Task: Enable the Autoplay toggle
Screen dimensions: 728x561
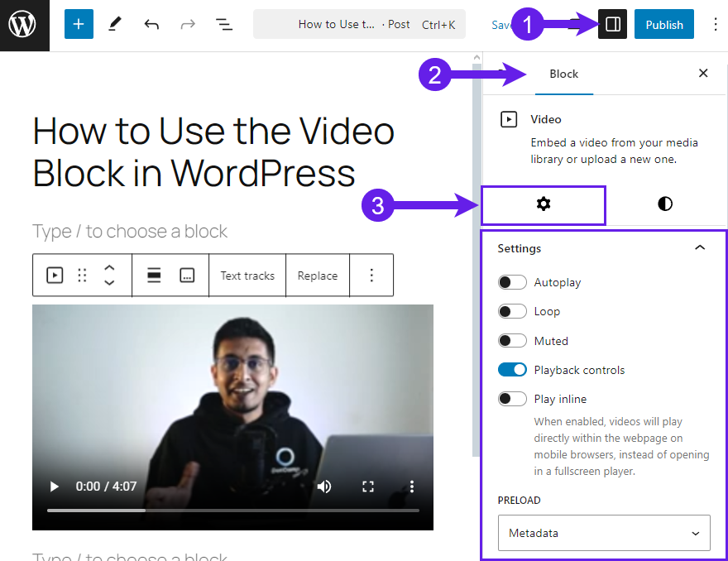Action: [512, 282]
